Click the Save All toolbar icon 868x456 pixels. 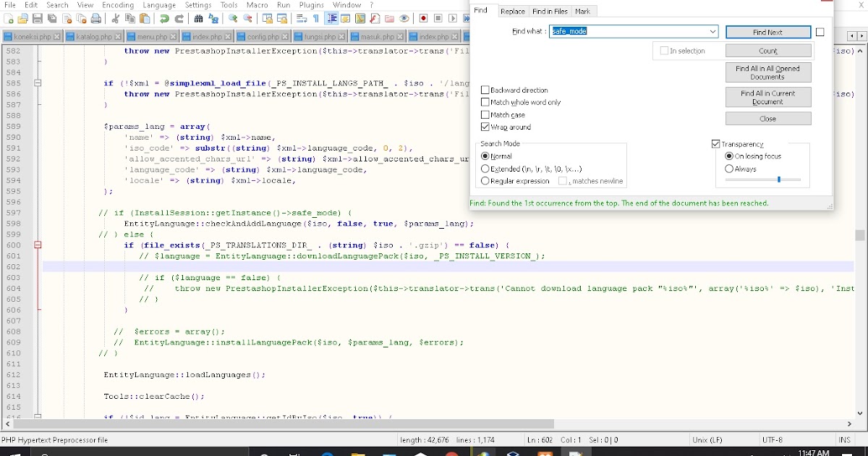tap(51, 18)
